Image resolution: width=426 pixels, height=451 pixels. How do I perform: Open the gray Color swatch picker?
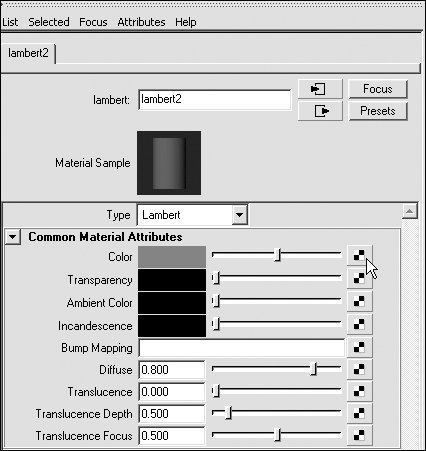click(172, 257)
